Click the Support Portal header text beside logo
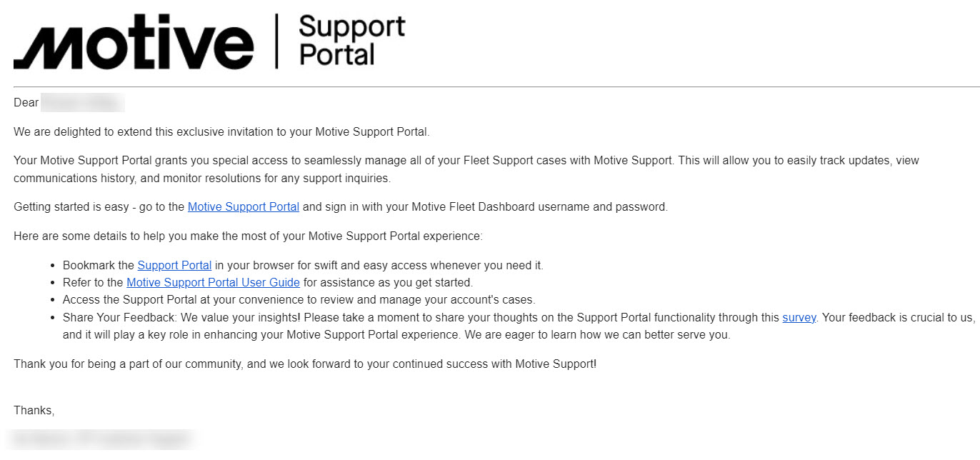The height and width of the screenshot is (460, 980). (x=351, y=41)
